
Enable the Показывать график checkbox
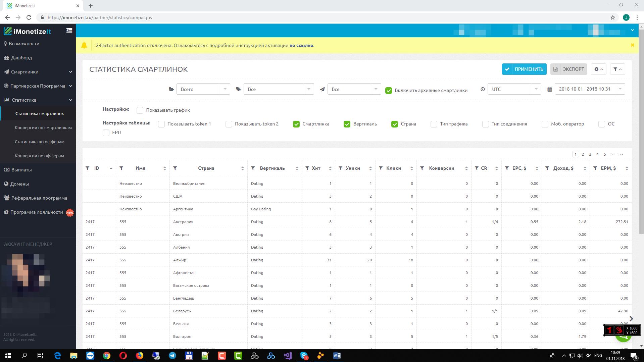tap(140, 110)
